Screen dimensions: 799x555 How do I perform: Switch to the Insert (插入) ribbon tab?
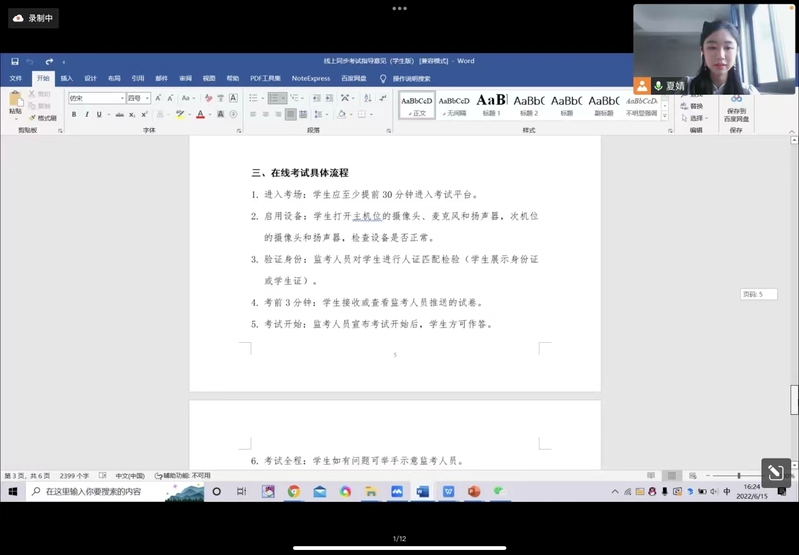pyautogui.click(x=67, y=78)
